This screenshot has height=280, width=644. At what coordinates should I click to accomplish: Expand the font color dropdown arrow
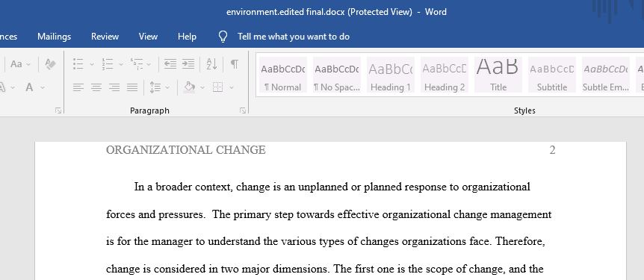pyautogui.click(x=43, y=87)
